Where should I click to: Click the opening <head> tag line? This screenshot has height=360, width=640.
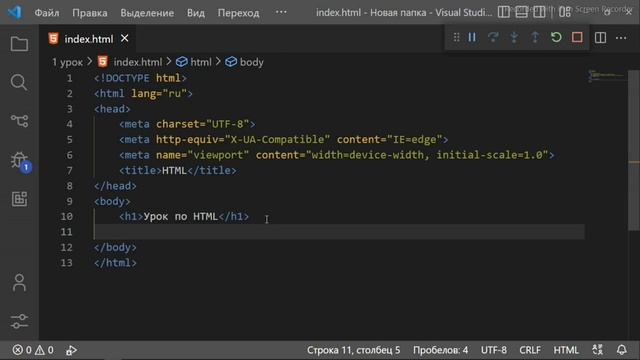[x=112, y=109]
